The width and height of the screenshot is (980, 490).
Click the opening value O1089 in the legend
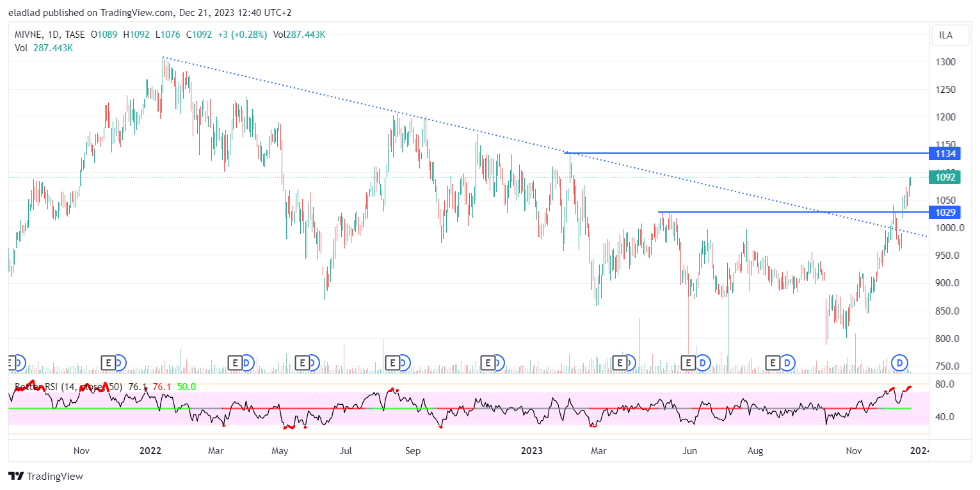[106, 35]
